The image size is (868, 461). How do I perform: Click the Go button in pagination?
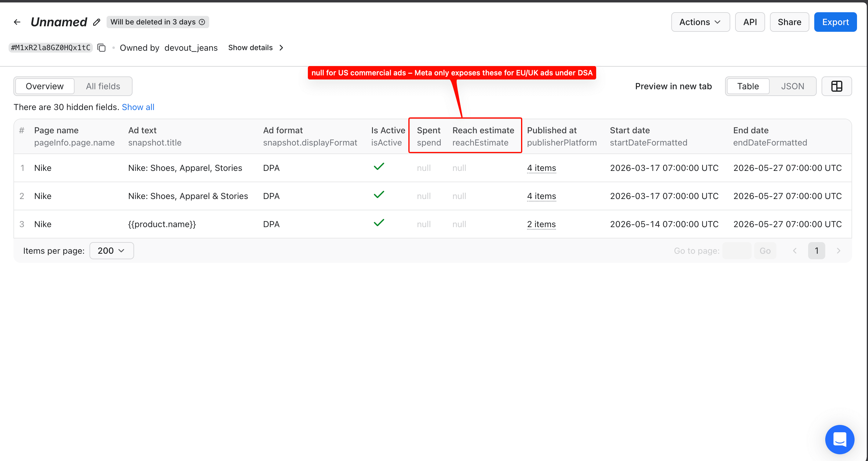(x=765, y=251)
